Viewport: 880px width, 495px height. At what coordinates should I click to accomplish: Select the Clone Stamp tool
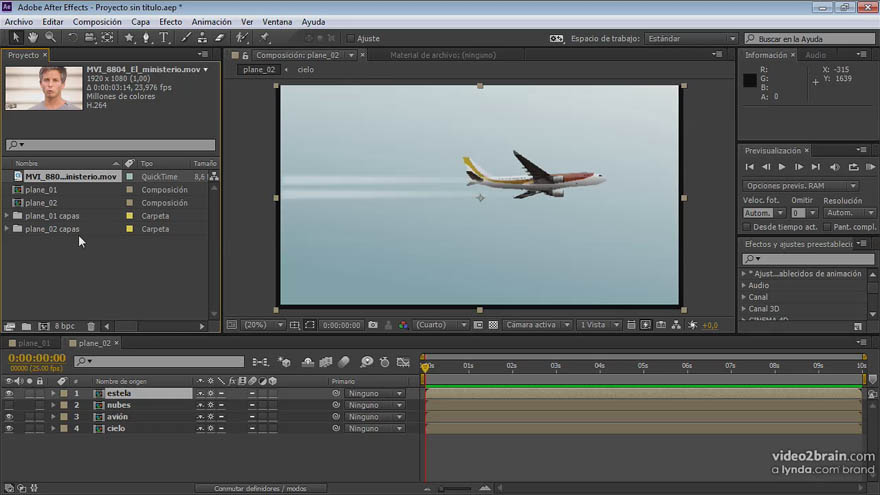[202, 38]
